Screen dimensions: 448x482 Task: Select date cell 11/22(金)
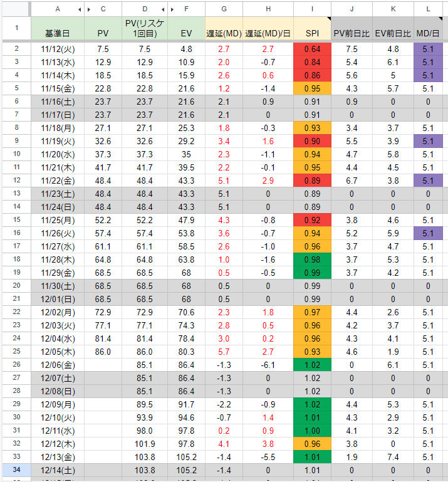click(58, 181)
